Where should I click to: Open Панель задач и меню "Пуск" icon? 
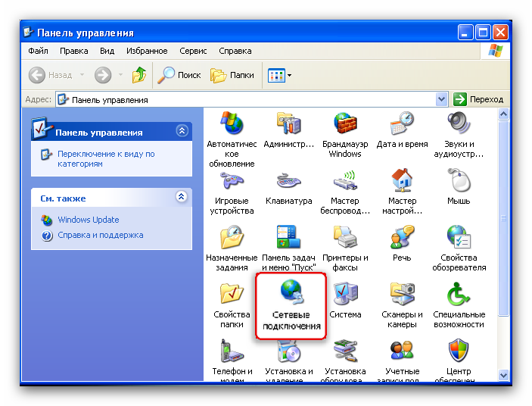(x=288, y=237)
